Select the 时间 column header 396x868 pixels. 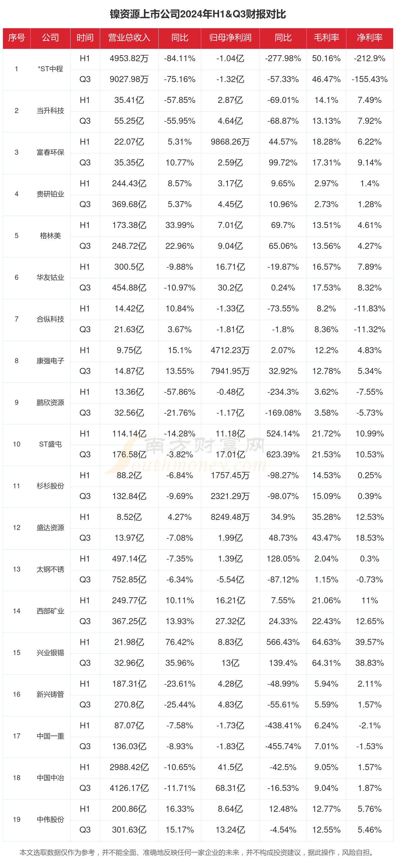[85, 38]
